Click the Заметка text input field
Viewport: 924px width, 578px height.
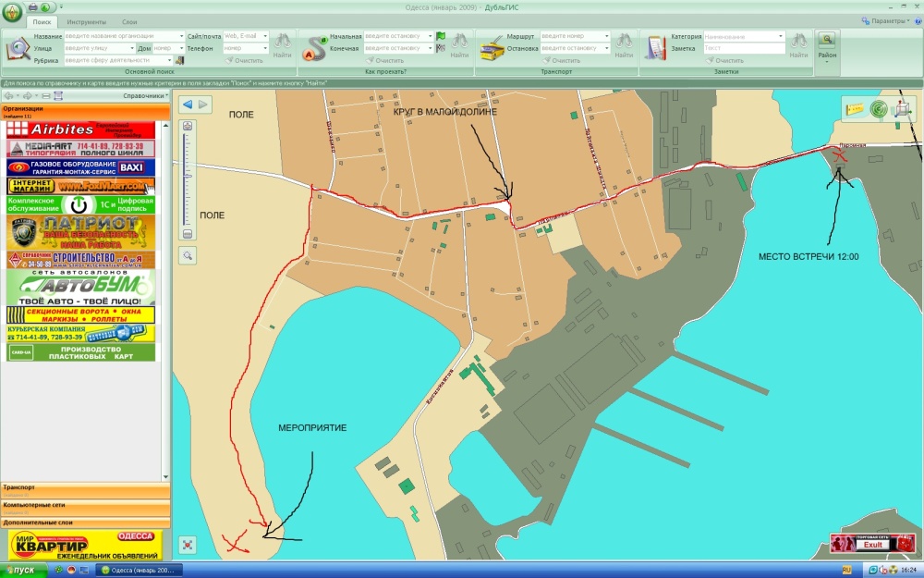(743, 48)
